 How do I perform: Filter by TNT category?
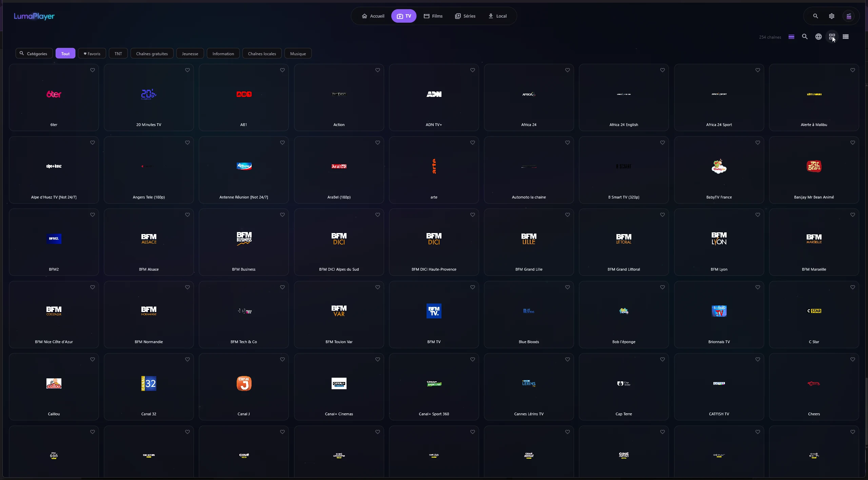[x=118, y=54]
